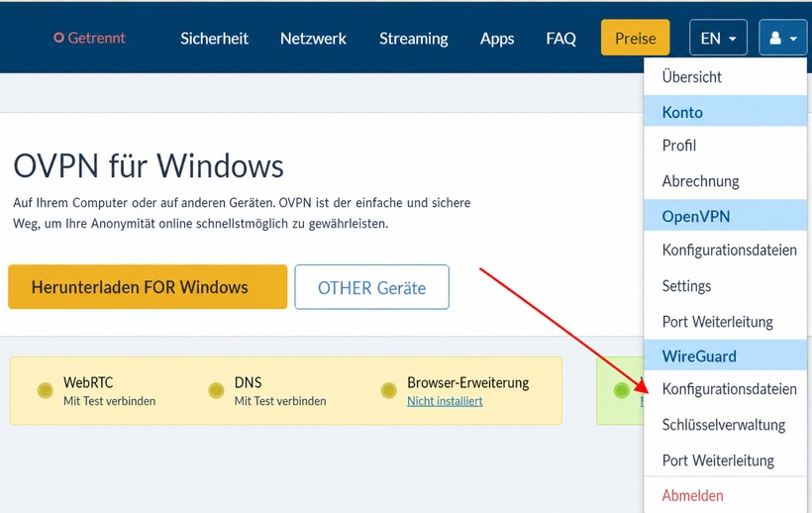Viewport: 812px width, 513px height.
Task: Click the Browser-Erweiterung status dot
Action: click(388, 390)
